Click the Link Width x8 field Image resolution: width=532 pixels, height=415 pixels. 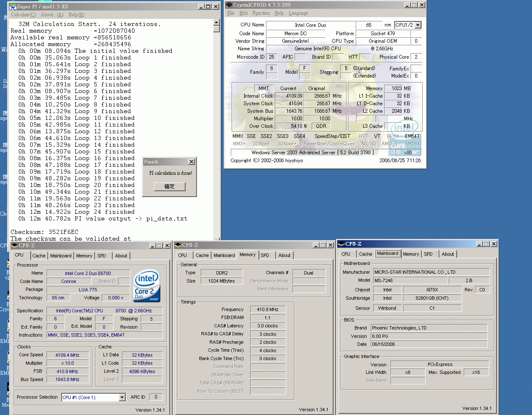(x=408, y=372)
